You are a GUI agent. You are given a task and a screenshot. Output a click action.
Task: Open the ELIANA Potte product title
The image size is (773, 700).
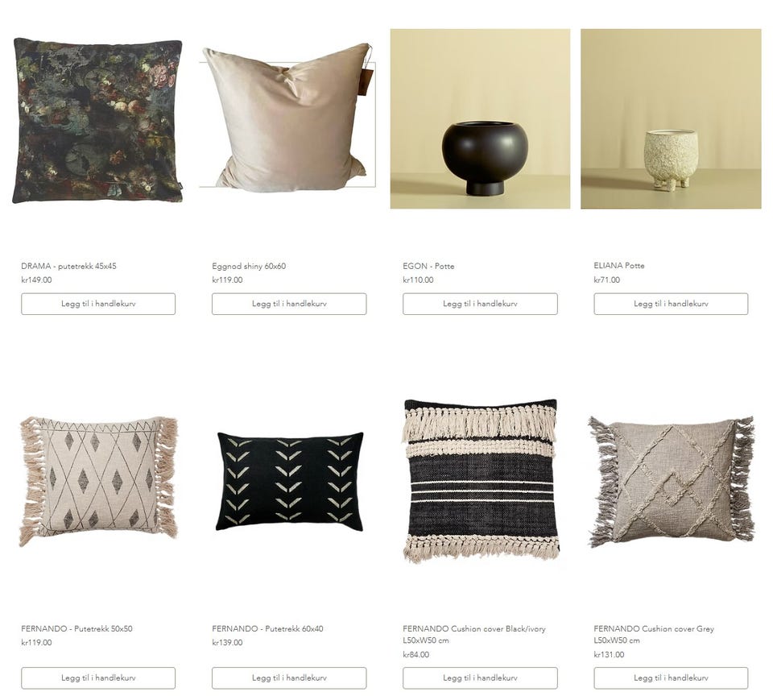(x=619, y=265)
